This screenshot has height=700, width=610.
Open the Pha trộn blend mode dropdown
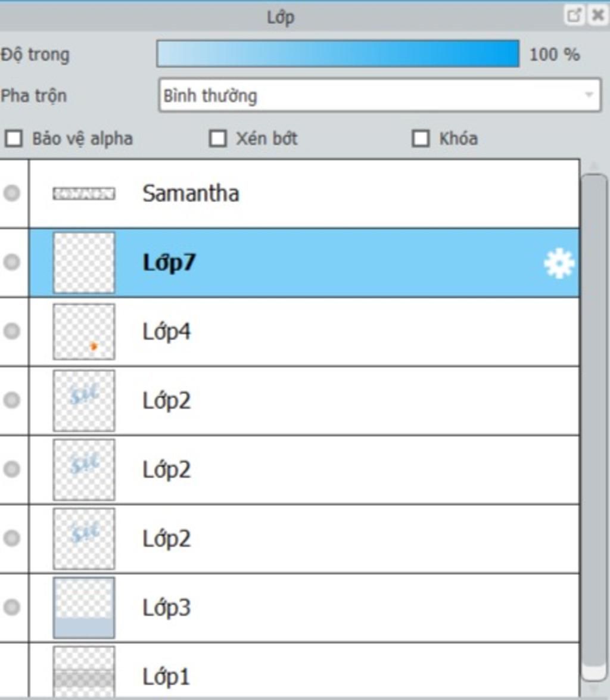(379, 95)
